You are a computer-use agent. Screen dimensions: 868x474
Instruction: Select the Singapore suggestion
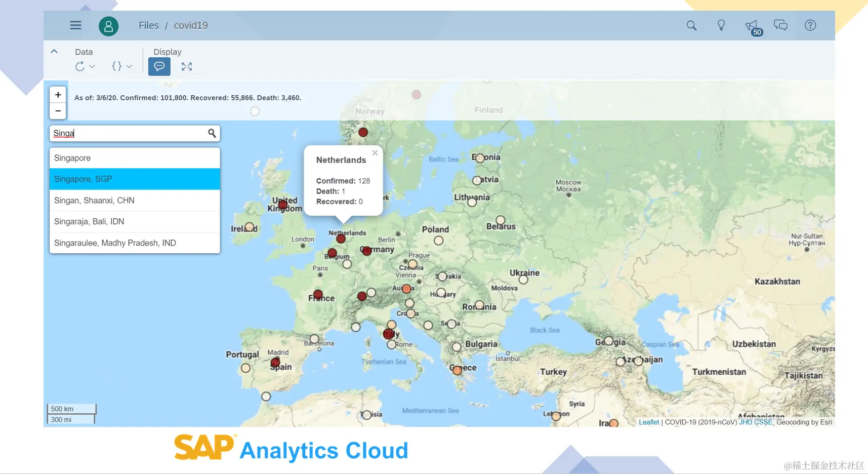tap(135, 158)
